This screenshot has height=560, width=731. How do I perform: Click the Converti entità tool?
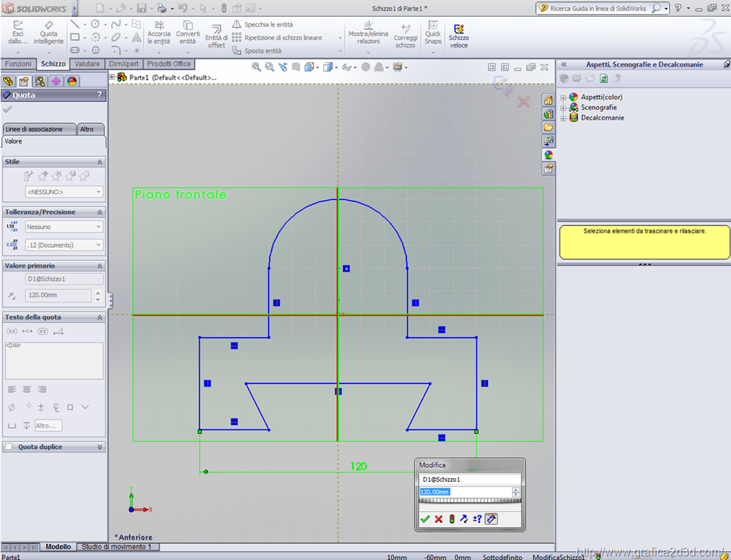pyautogui.click(x=187, y=33)
